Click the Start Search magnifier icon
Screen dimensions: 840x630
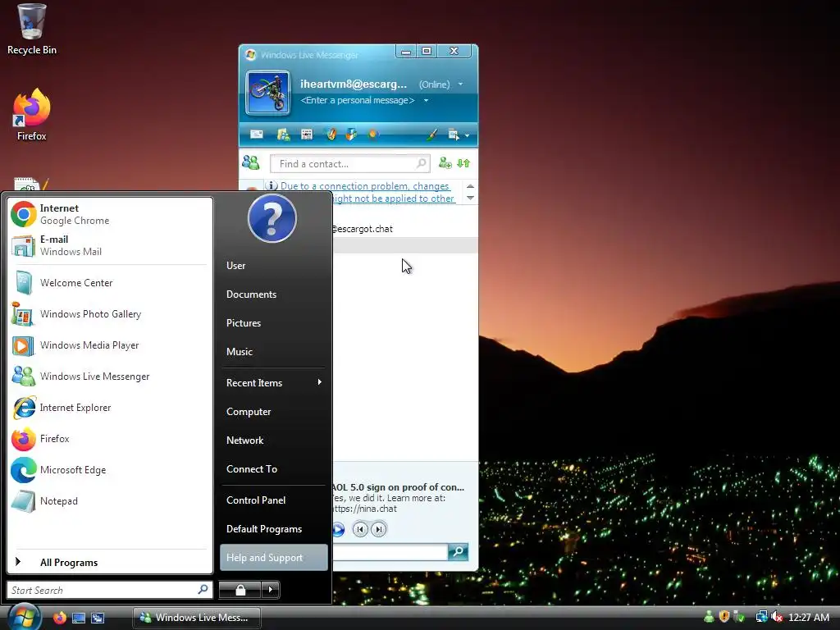tap(203, 589)
